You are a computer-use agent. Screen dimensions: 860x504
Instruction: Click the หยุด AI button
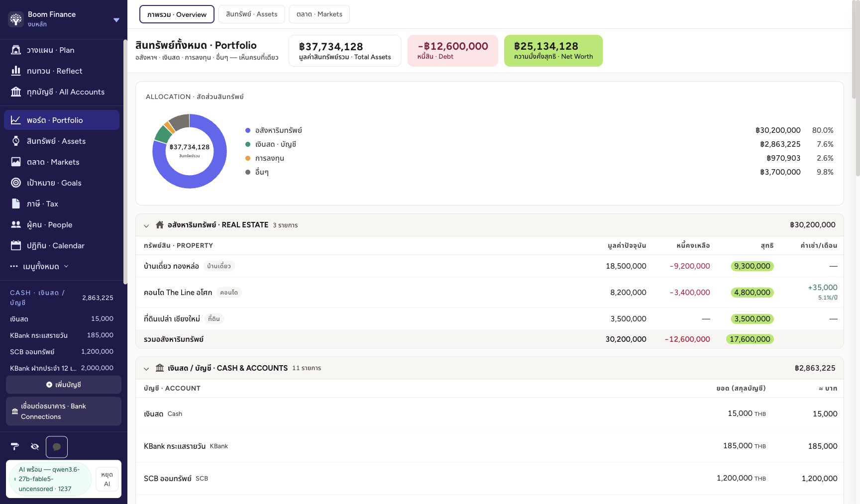[x=107, y=479]
